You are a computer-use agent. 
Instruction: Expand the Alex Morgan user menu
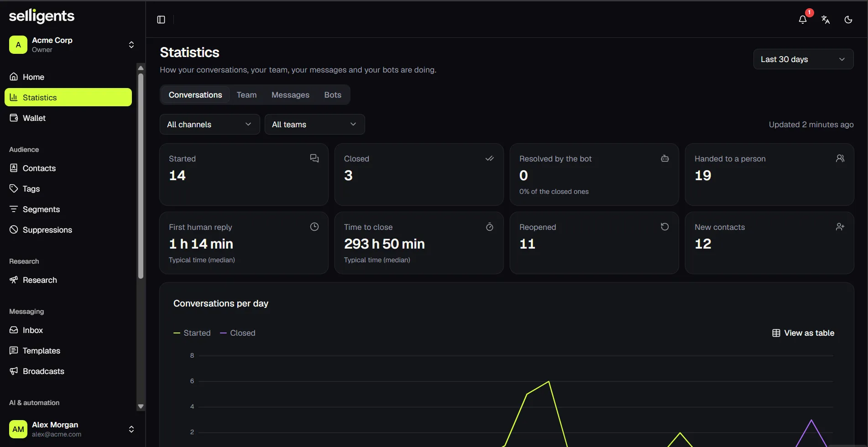point(131,429)
